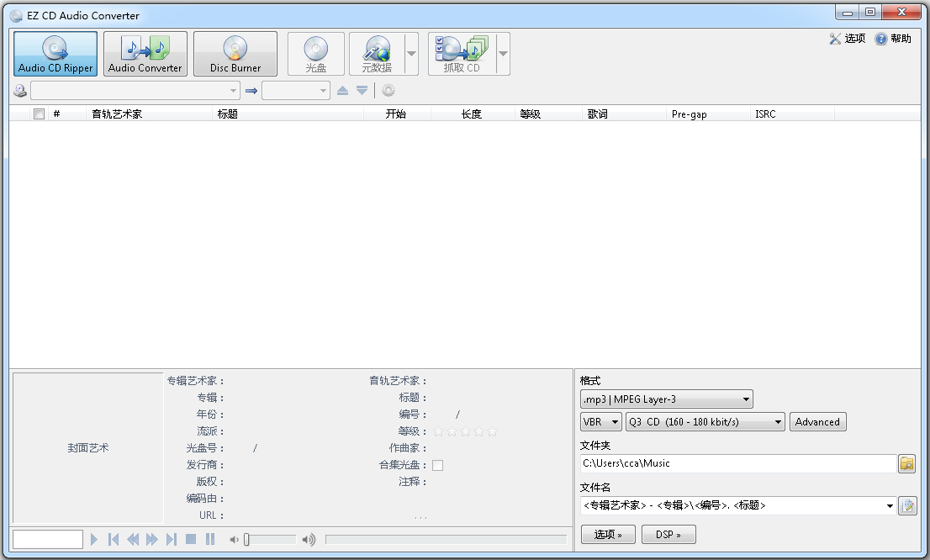
Task: Click the high volume speaker icon
Action: [309, 539]
